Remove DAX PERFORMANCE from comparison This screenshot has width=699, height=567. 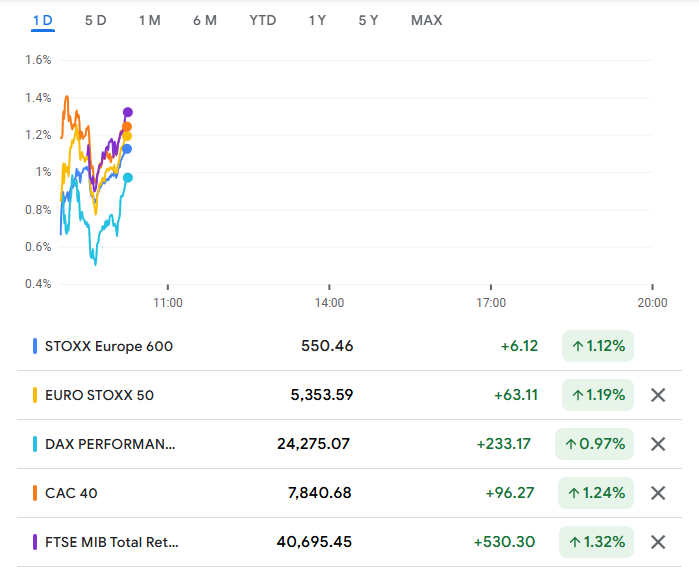658,444
